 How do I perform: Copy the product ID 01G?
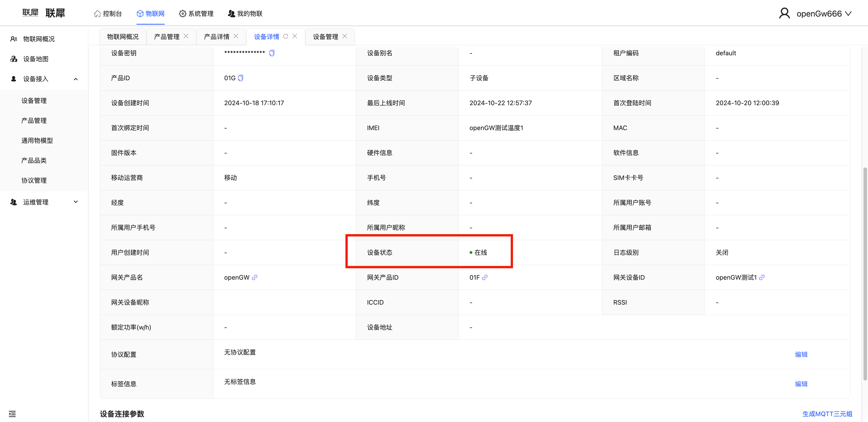tap(241, 78)
